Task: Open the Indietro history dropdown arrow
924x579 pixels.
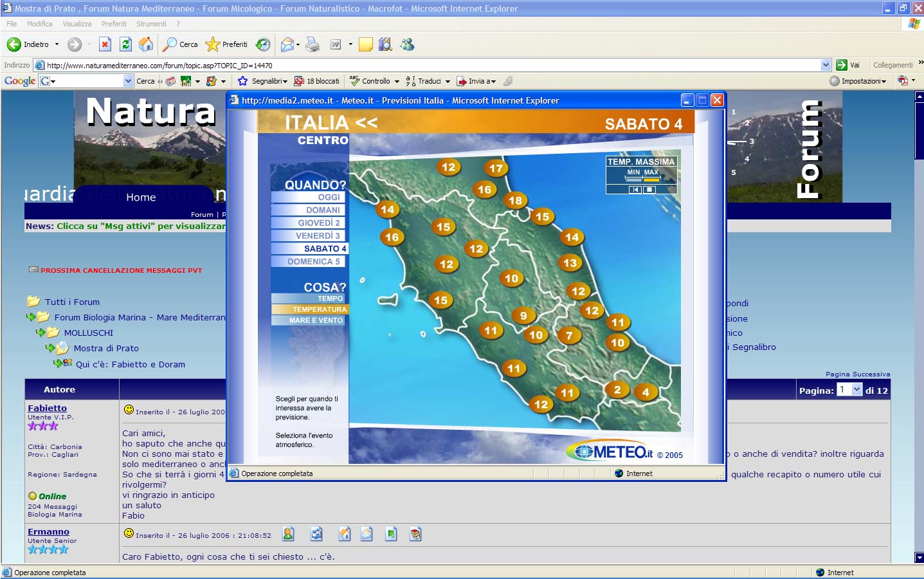Action: pos(57,44)
